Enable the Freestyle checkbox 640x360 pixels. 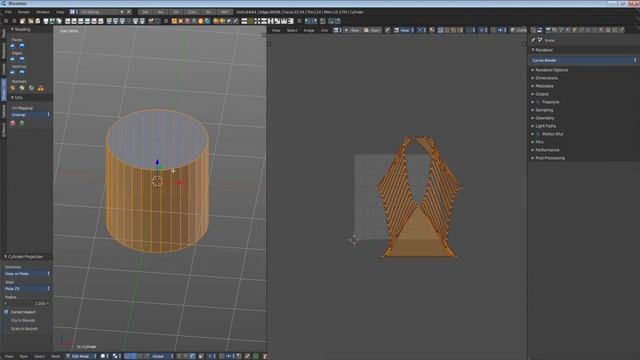(538, 102)
